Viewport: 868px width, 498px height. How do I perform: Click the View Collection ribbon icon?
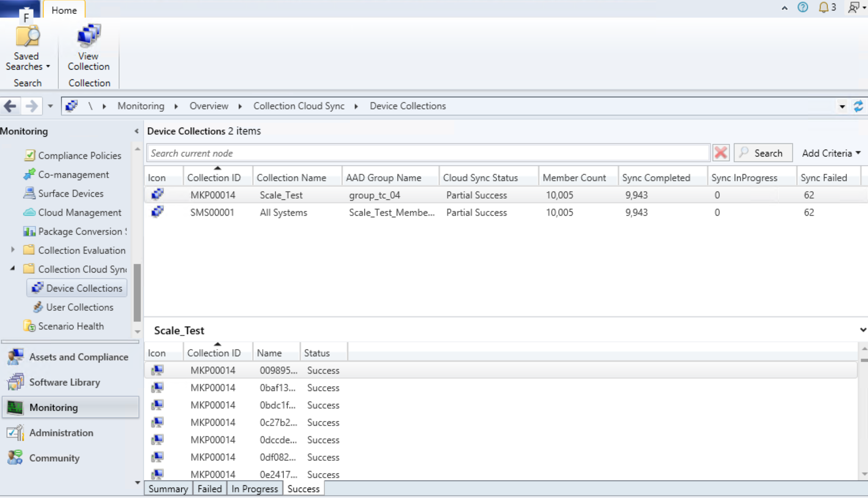click(89, 35)
